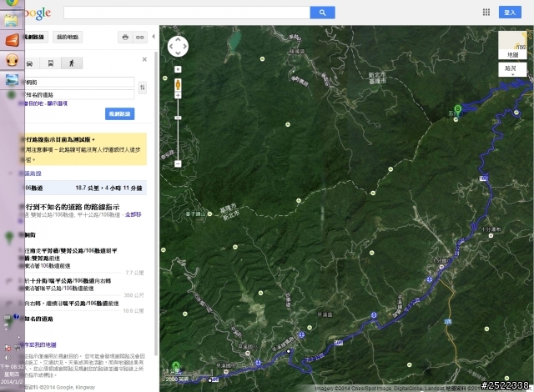Click the 顯示選項 show options link

pos(58,103)
